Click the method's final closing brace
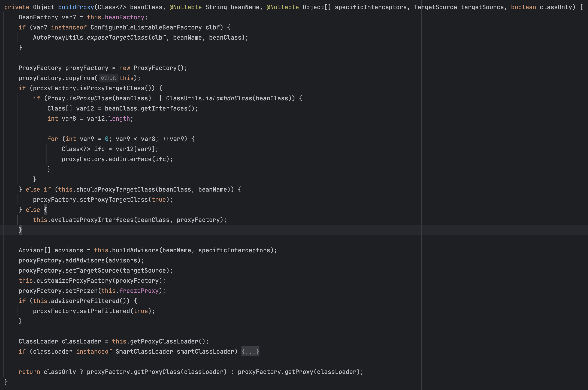 tap(6, 382)
